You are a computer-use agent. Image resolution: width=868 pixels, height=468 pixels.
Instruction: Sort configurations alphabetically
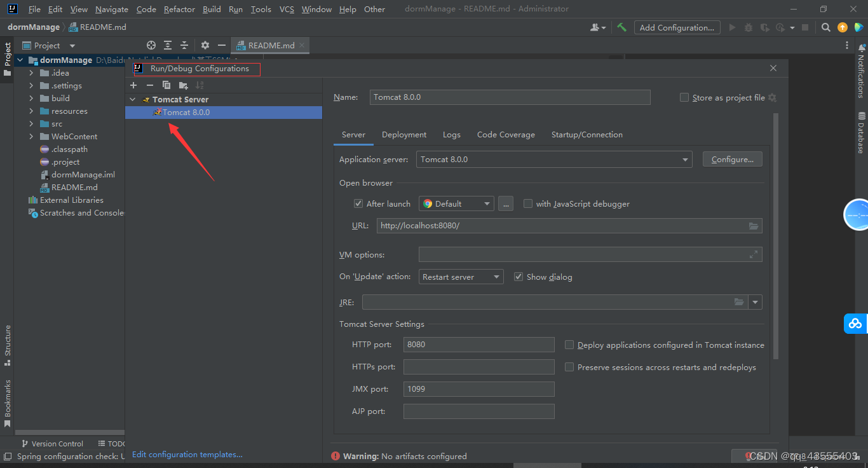(200, 85)
